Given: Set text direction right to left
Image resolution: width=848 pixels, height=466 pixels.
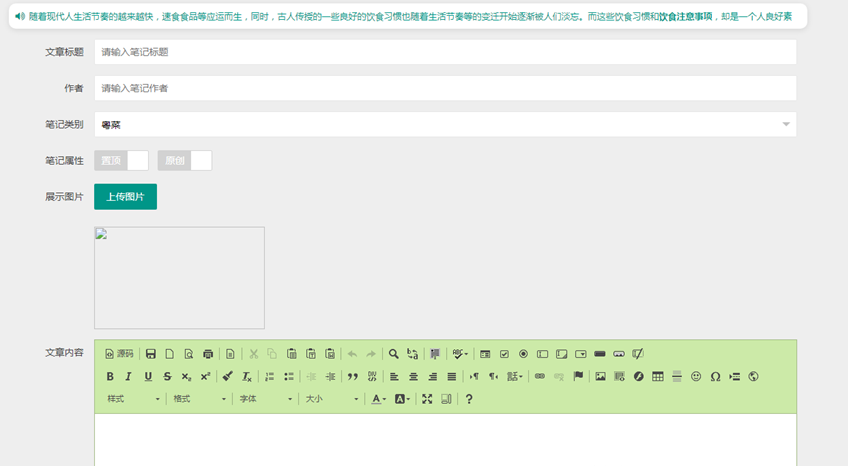Looking at the screenshot, I should click(x=493, y=377).
